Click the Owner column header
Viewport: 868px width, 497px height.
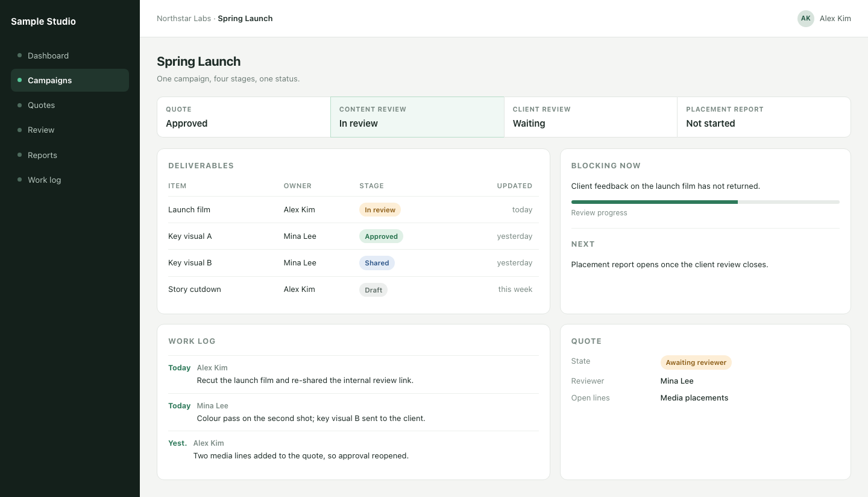coord(298,186)
